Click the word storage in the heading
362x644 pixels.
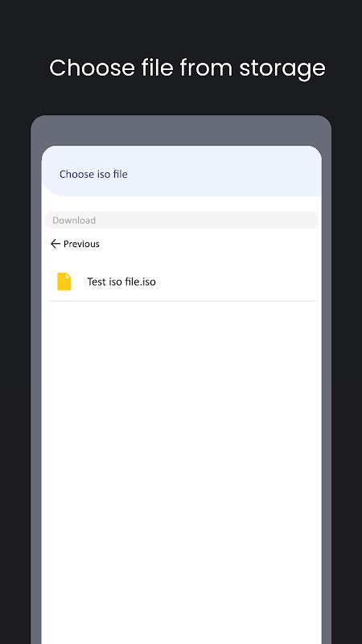[x=282, y=68]
